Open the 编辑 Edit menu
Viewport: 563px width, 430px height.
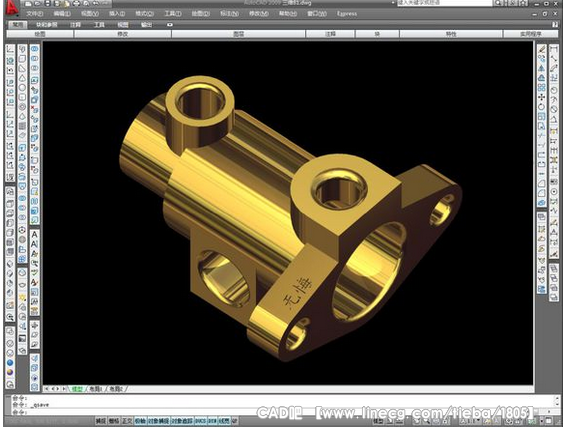(62, 14)
